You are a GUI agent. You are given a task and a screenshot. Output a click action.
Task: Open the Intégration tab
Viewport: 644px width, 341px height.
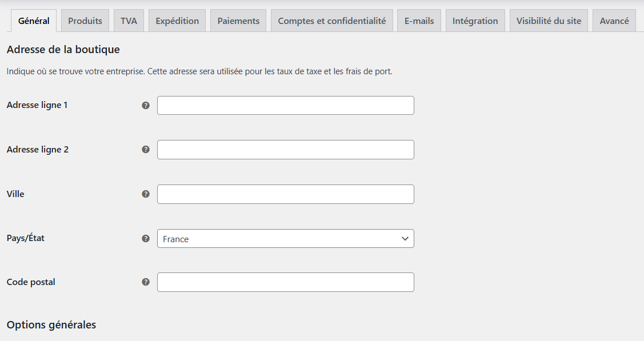pyautogui.click(x=475, y=20)
